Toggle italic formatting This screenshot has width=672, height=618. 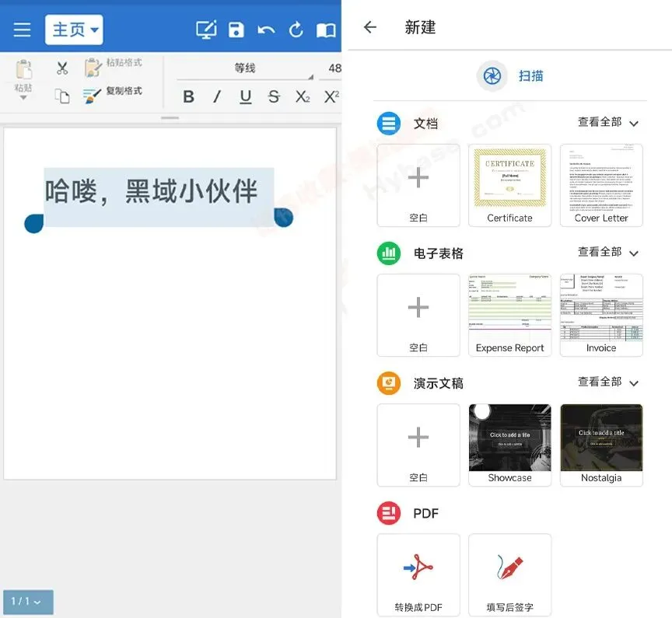(x=217, y=97)
